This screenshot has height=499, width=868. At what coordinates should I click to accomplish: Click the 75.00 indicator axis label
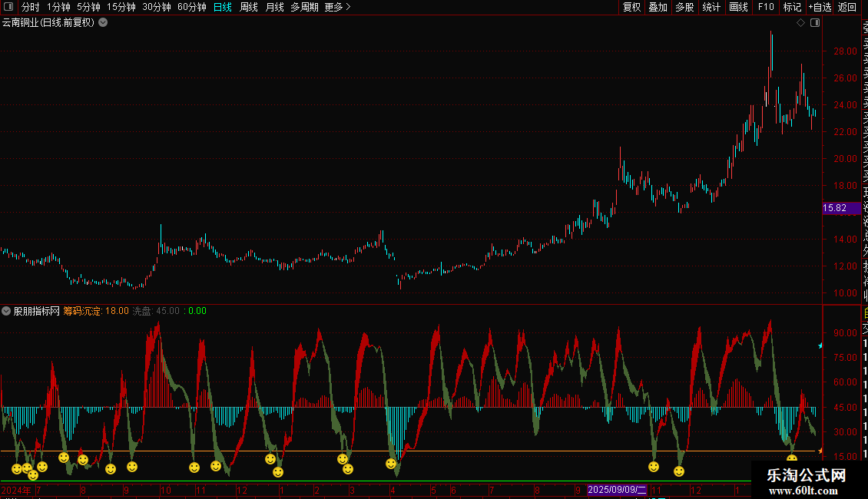845,358
